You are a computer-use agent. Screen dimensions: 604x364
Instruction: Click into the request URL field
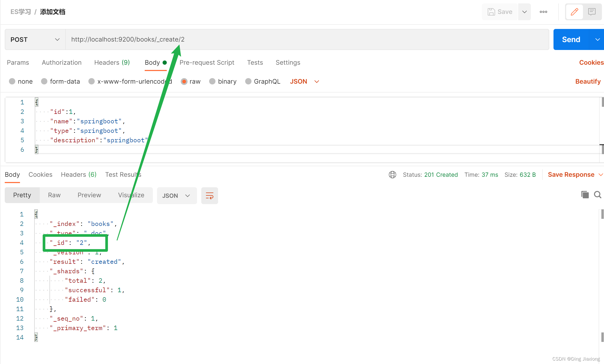point(307,39)
